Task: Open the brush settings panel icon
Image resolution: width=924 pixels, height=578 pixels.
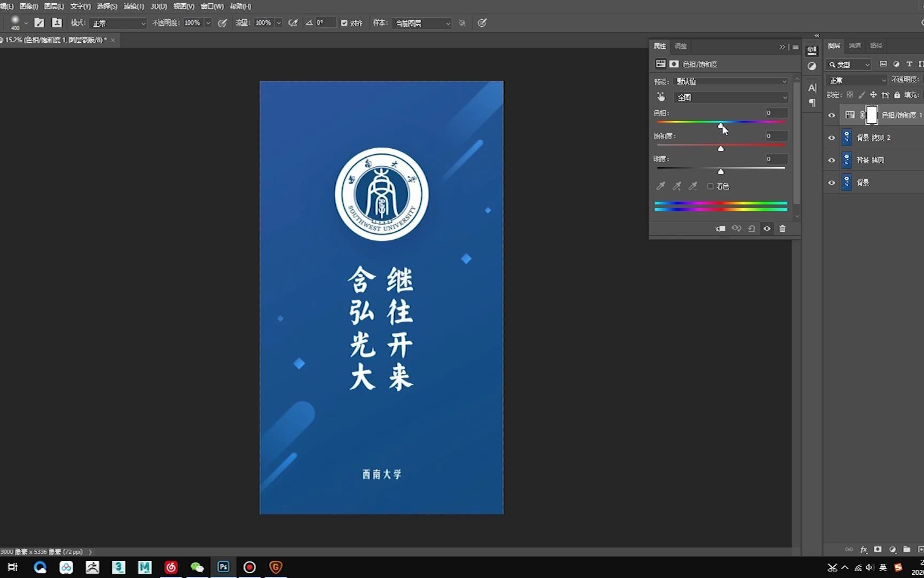Action: [x=40, y=23]
